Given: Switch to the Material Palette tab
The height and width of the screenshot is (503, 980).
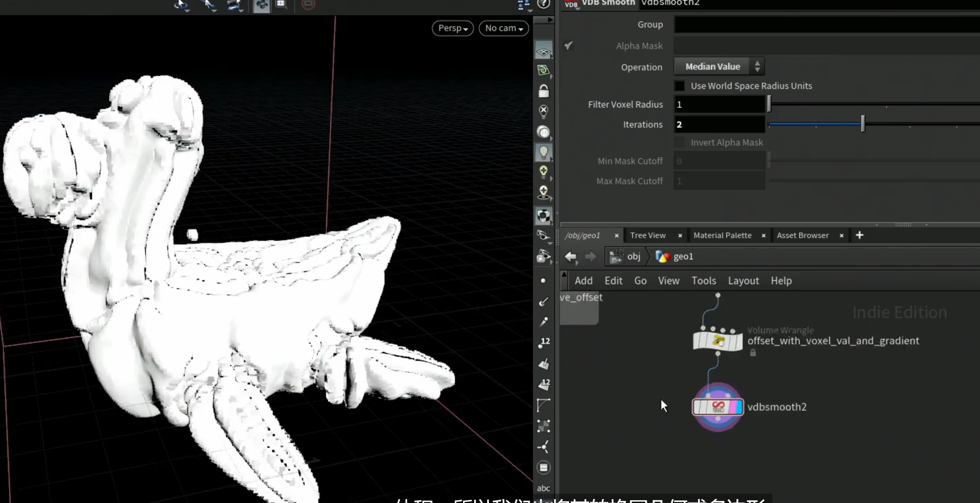Looking at the screenshot, I should coord(722,236).
